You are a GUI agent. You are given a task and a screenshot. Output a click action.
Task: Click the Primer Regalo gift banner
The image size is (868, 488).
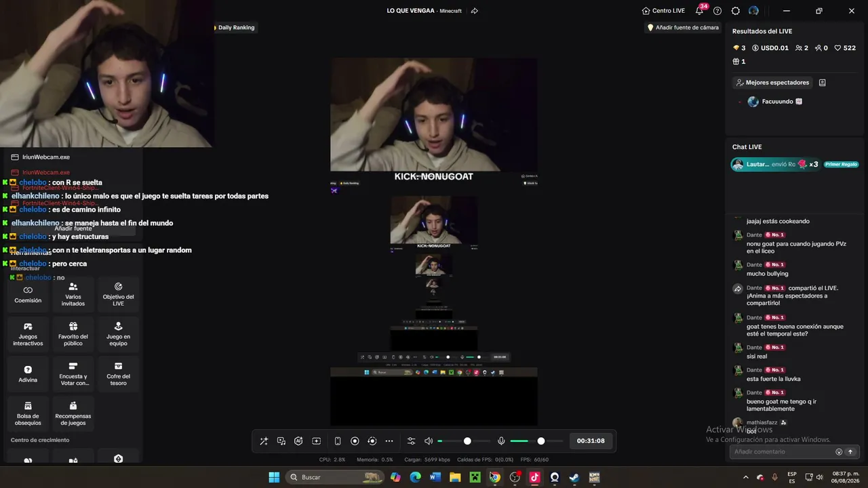tap(795, 164)
